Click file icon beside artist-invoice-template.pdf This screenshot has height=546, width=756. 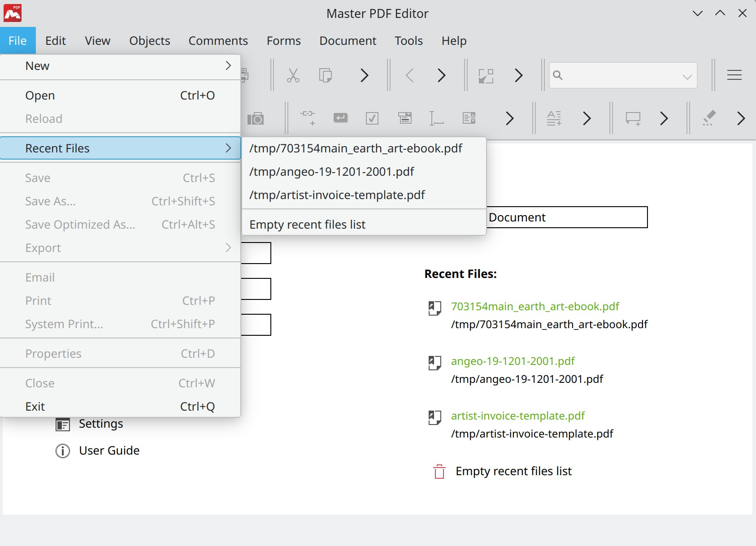click(435, 417)
